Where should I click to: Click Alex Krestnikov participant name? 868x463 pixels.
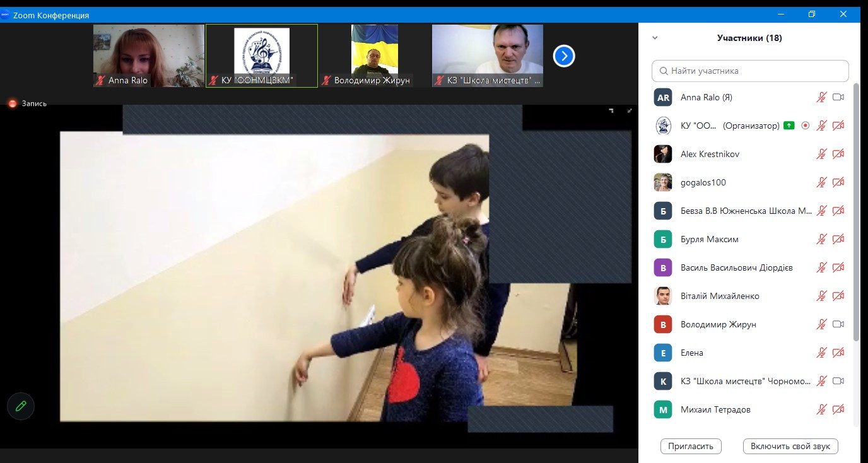click(x=710, y=154)
